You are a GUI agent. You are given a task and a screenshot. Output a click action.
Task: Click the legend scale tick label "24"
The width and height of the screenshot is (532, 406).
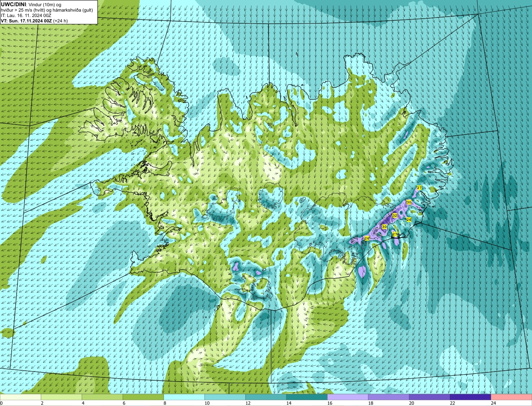(493, 403)
